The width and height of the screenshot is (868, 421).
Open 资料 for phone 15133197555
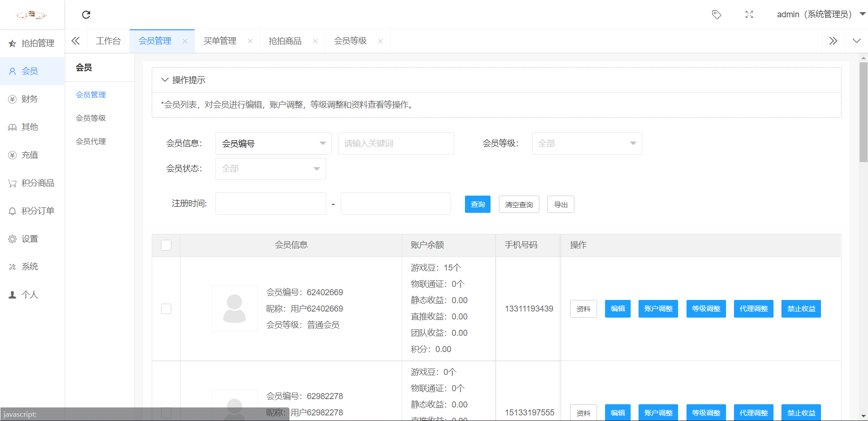[584, 413]
